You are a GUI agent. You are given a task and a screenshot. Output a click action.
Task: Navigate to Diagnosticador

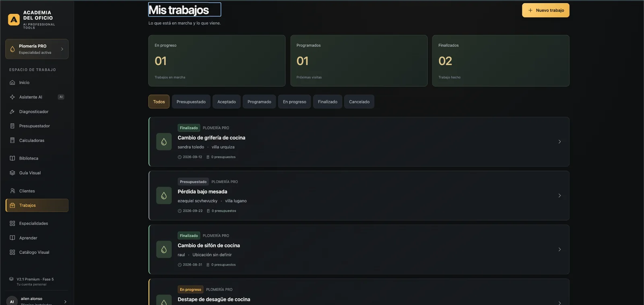coord(37,112)
